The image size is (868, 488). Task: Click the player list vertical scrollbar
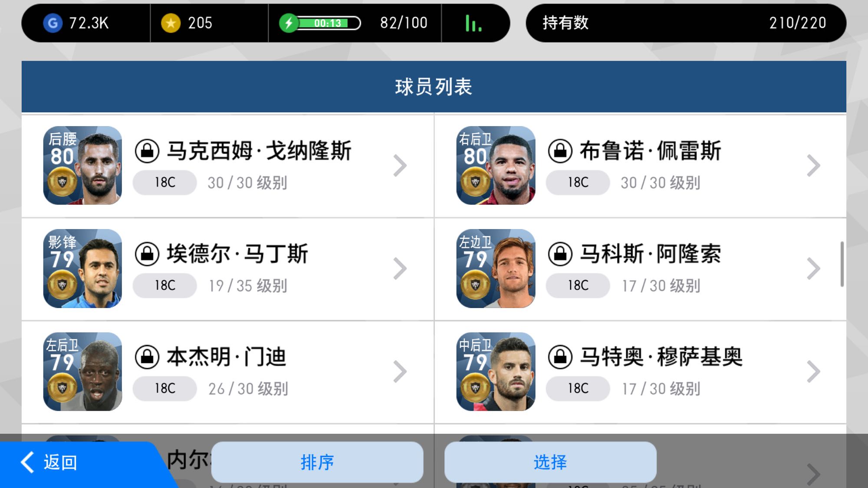(x=842, y=264)
